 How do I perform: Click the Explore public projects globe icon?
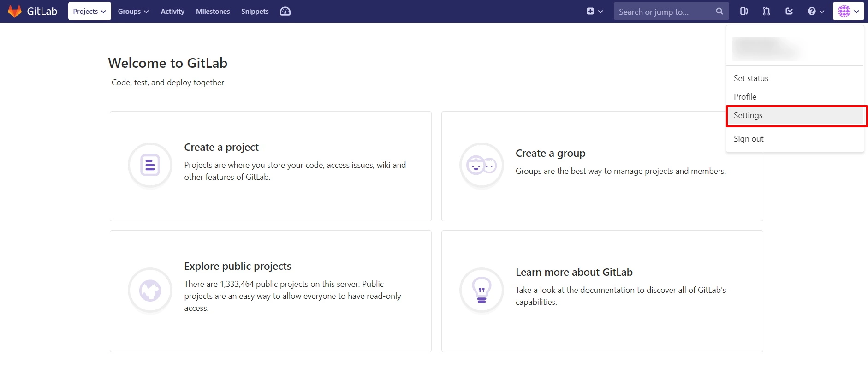(150, 291)
